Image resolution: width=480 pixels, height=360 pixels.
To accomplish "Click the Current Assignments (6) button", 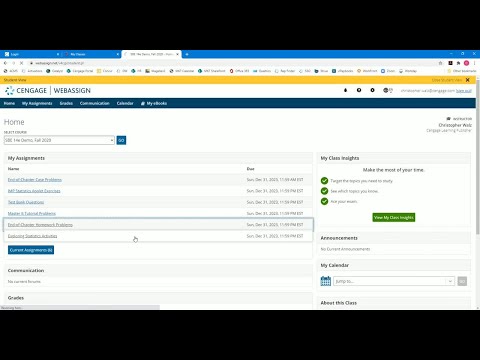I will coord(31,250).
